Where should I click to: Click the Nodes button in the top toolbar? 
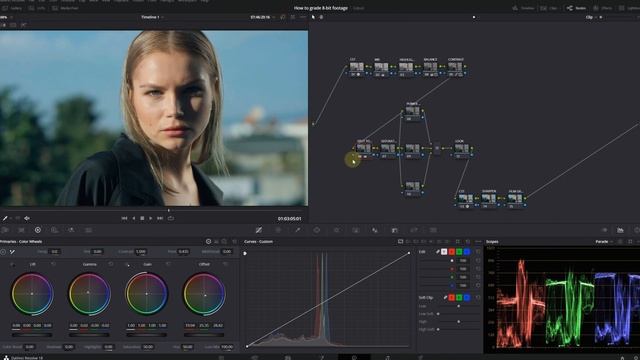pos(576,8)
